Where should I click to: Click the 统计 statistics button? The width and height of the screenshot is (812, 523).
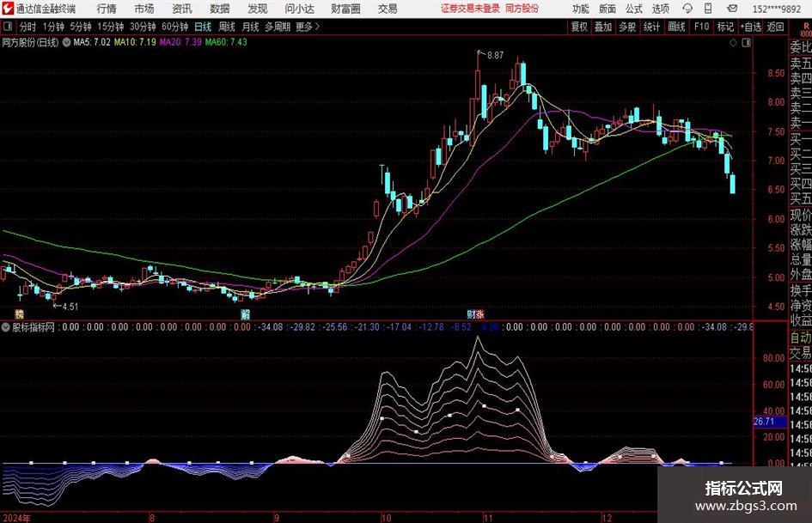651,27
